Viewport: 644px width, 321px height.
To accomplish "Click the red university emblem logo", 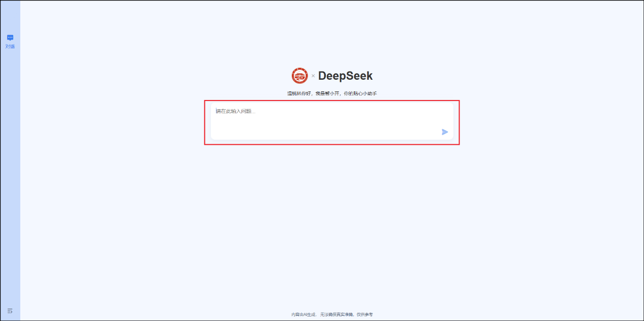I will pyautogui.click(x=299, y=76).
